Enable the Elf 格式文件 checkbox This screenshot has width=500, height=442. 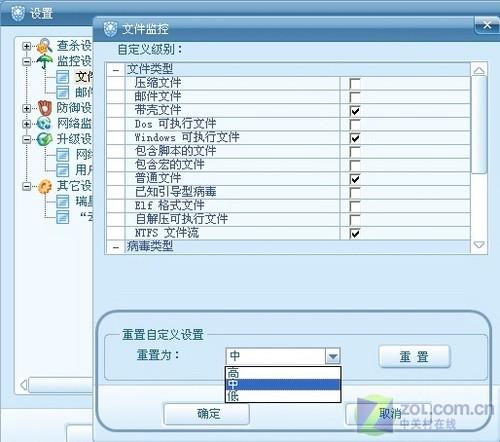coord(355,206)
